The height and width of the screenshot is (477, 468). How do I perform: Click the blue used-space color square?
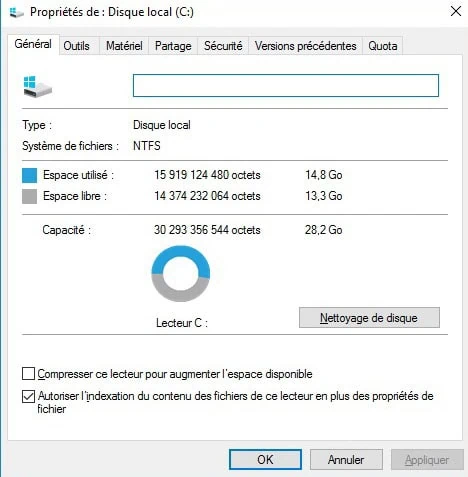29,175
